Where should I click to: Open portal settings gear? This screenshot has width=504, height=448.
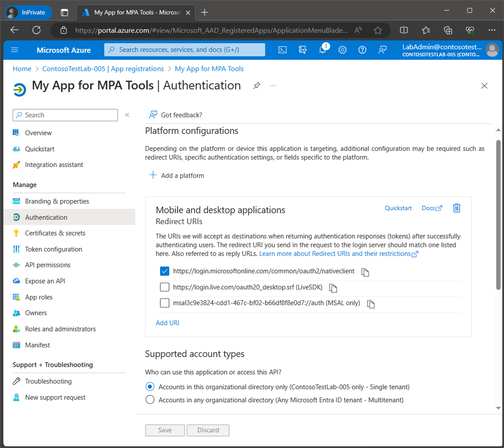pyautogui.click(x=342, y=50)
